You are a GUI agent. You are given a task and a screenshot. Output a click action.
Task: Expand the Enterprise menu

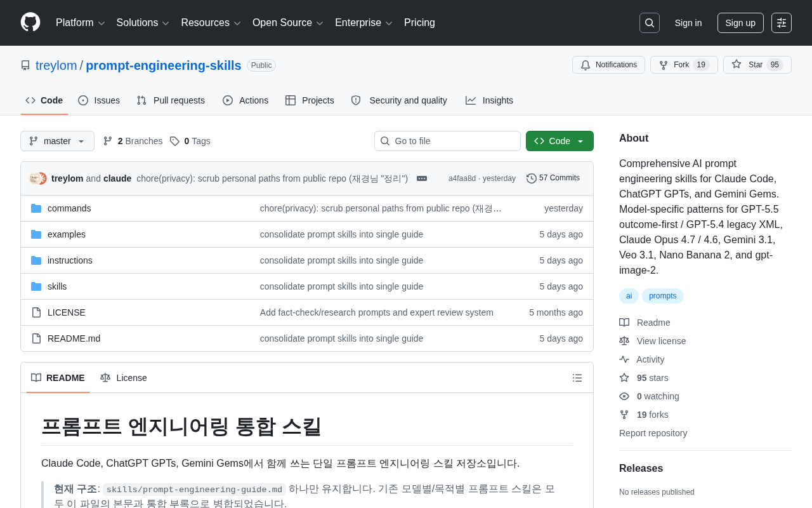pos(364,23)
